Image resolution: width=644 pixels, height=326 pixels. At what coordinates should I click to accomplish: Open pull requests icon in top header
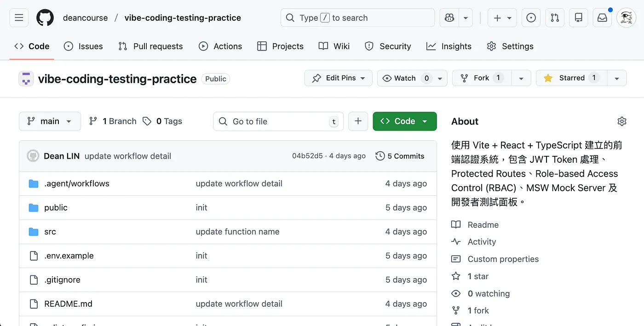pos(555,18)
